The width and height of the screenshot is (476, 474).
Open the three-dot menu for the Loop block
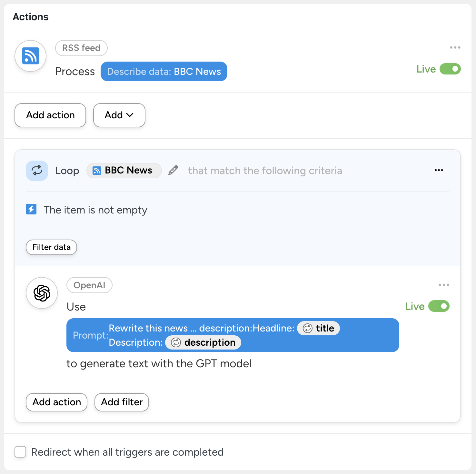click(439, 170)
